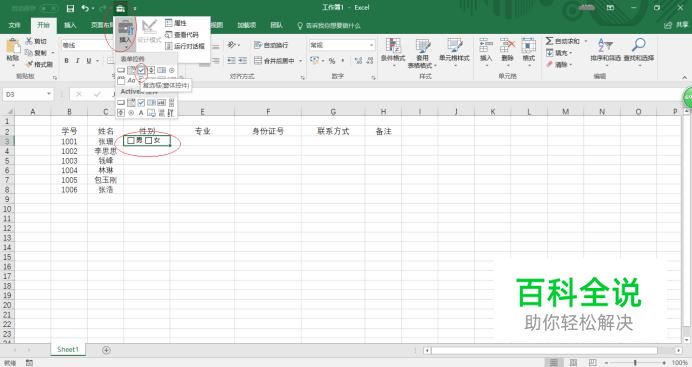Click the tell me search box
692x367 pixels.
329,26
